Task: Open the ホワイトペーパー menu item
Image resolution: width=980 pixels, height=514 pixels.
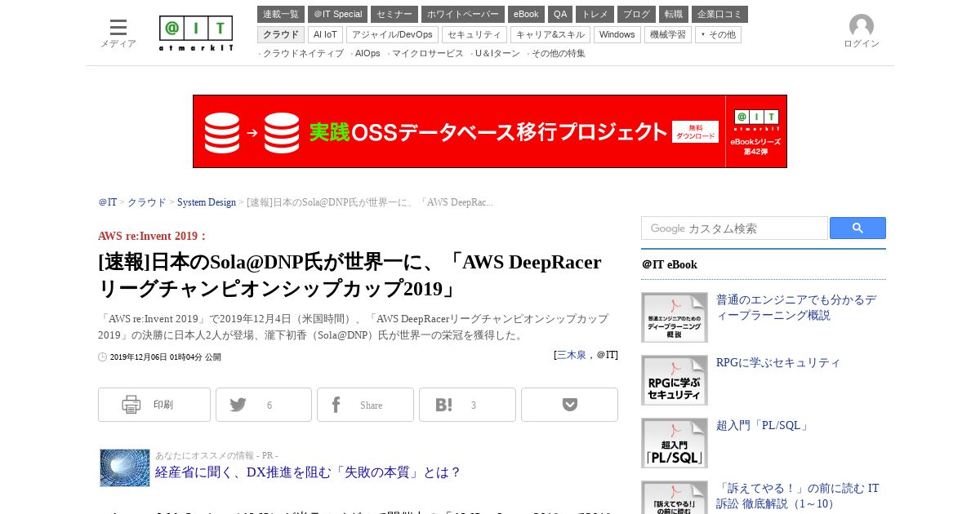Action: (x=463, y=14)
